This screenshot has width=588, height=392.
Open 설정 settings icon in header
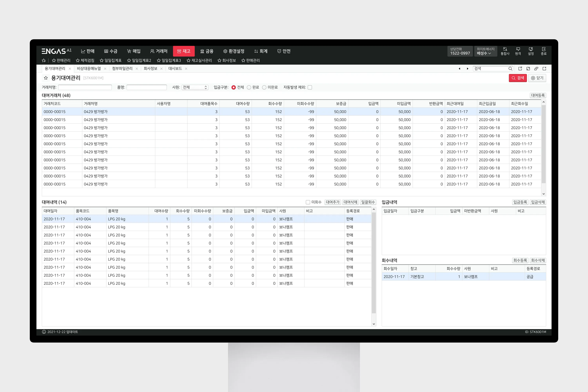pyautogui.click(x=531, y=51)
